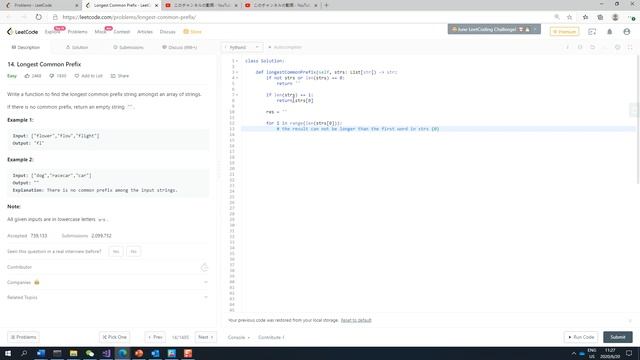Screen dimensions: 640x360
Task: Reset code with the revert icon
Action: pyautogui.click(x=592, y=47)
